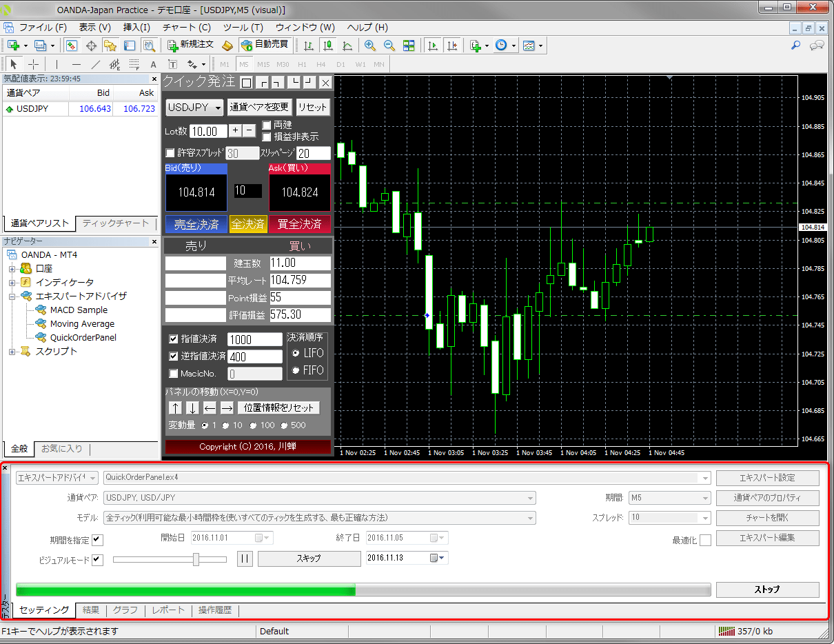
Task: Switch to line chart icon
Action: click(x=348, y=46)
